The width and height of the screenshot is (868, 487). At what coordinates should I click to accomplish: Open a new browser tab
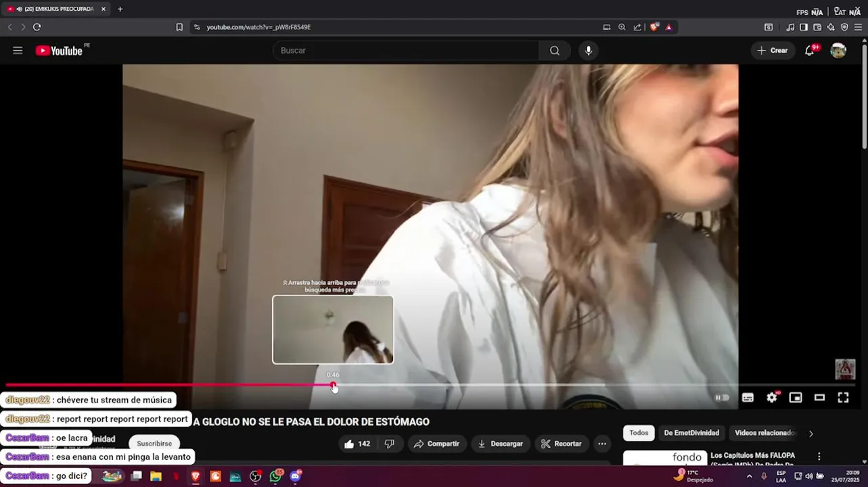(120, 9)
